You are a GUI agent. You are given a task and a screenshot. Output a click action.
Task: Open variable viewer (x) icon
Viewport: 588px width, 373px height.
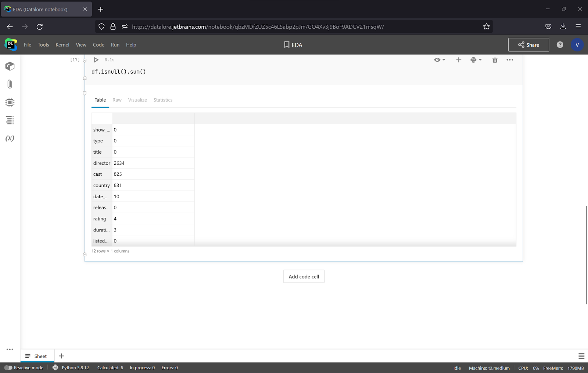10,138
